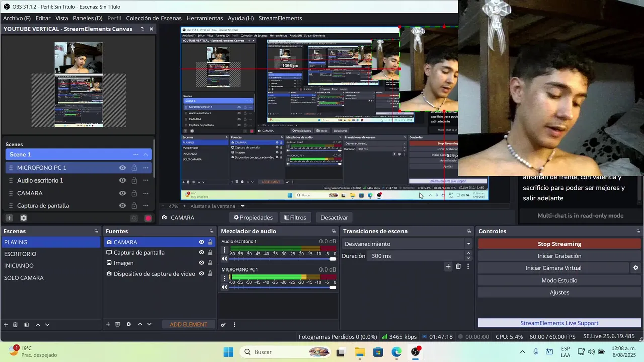Float the Controles dock panel
Image resolution: width=644 pixels, height=362 pixels.
tap(639, 231)
